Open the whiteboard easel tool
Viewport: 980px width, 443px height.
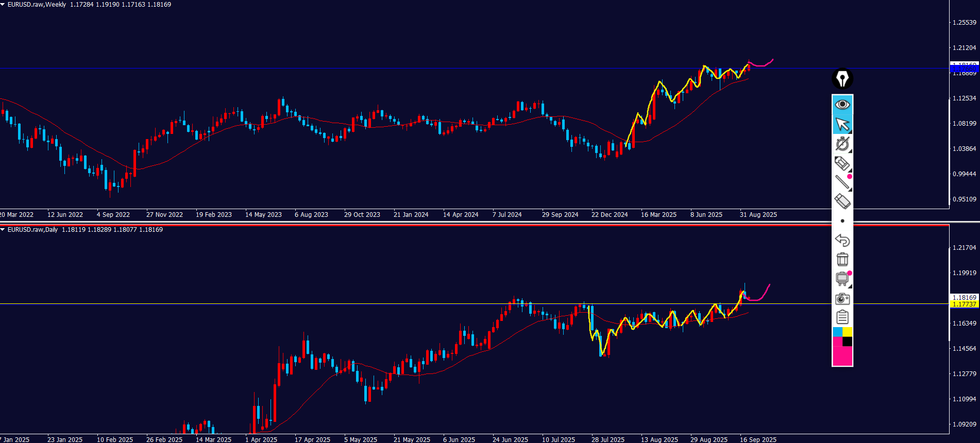point(842,279)
